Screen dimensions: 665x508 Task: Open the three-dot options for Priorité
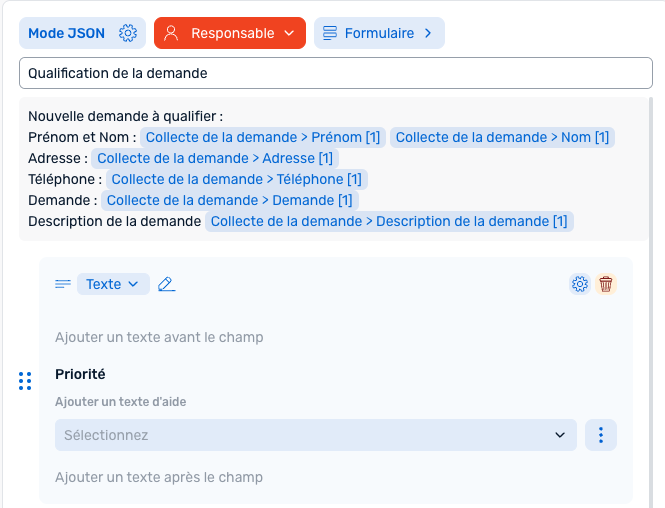(x=601, y=435)
